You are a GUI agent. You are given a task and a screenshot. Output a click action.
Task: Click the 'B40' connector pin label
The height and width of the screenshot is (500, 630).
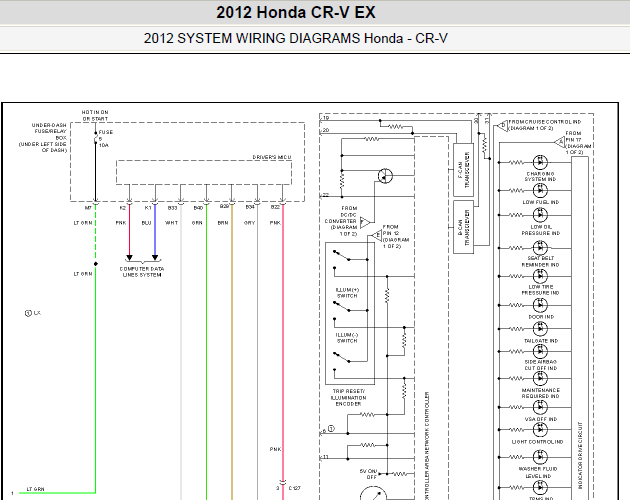pos(198,208)
